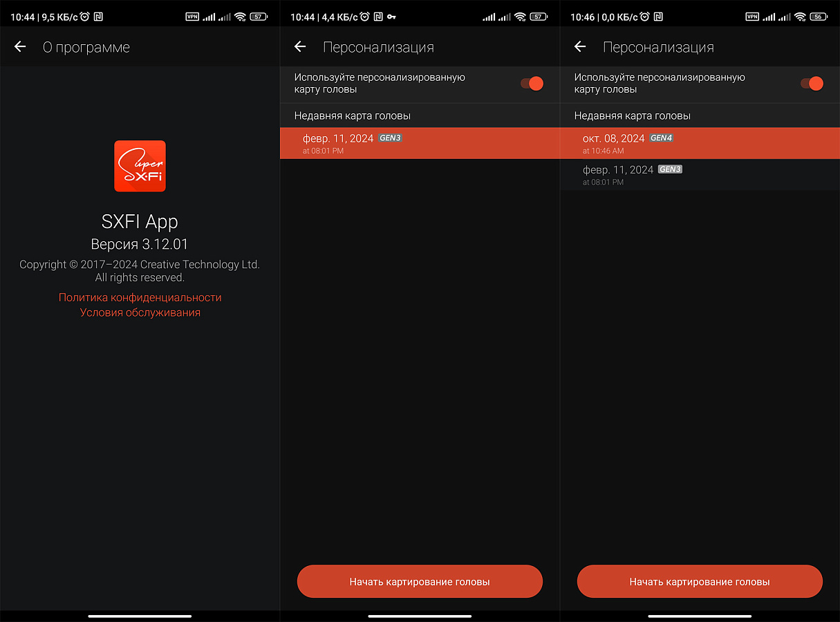Click the Версия 3.12.01 text

140,244
